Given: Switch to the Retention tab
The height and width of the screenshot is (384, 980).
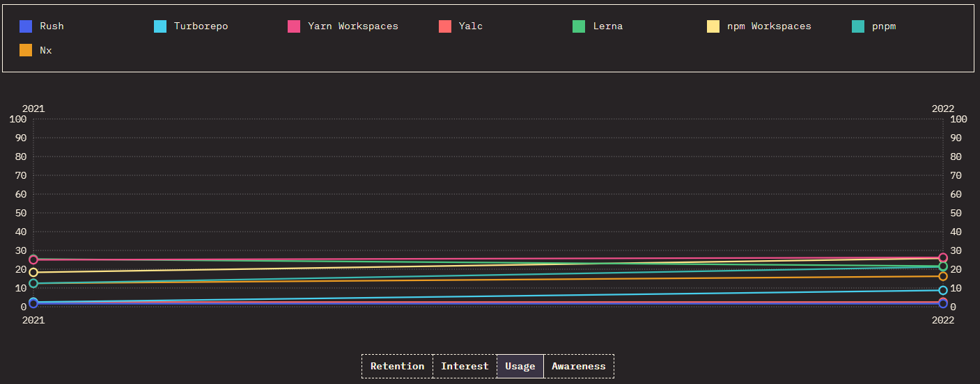Looking at the screenshot, I should click(x=397, y=366).
